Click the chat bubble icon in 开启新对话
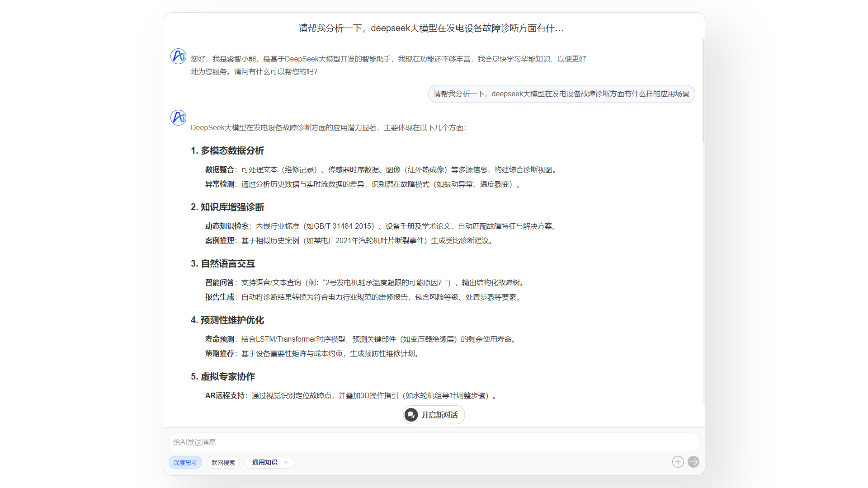This screenshot has width=868, height=488. [411, 415]
